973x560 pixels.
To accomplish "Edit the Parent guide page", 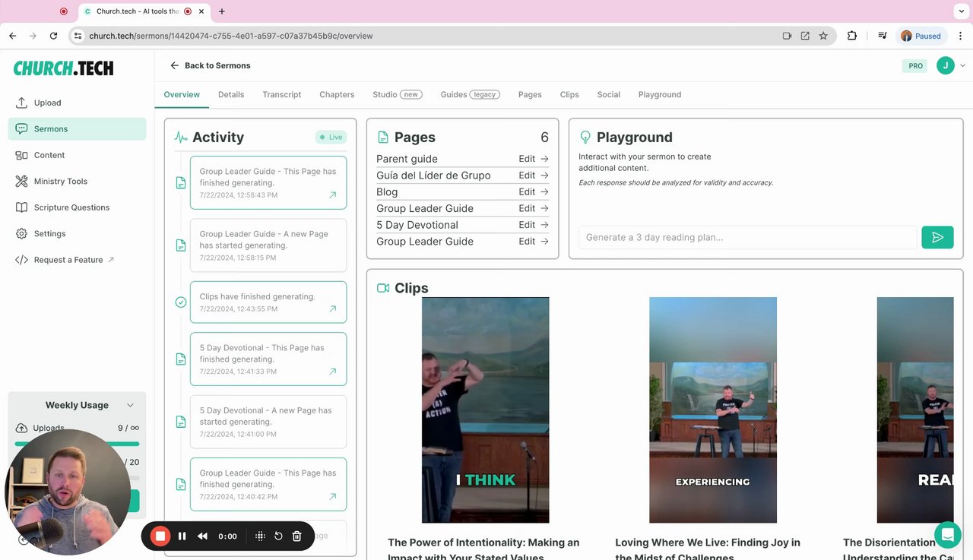I will (x=534, y=159).
